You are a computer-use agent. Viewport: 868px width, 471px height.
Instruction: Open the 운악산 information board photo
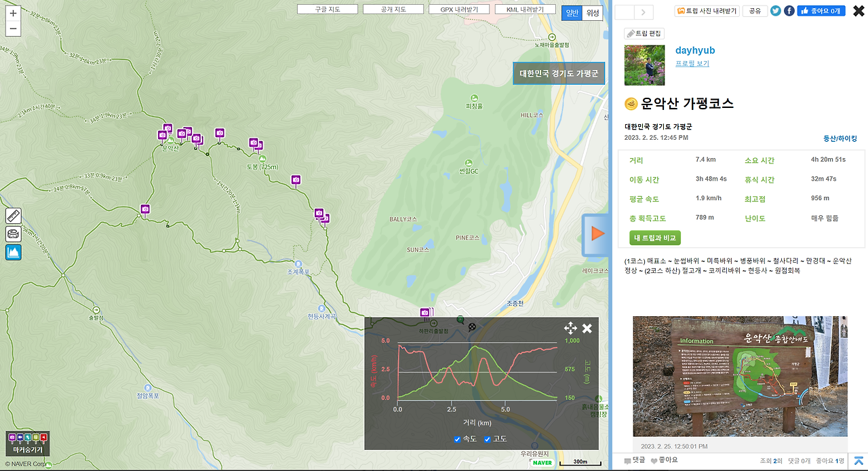[x=740, y=376]
